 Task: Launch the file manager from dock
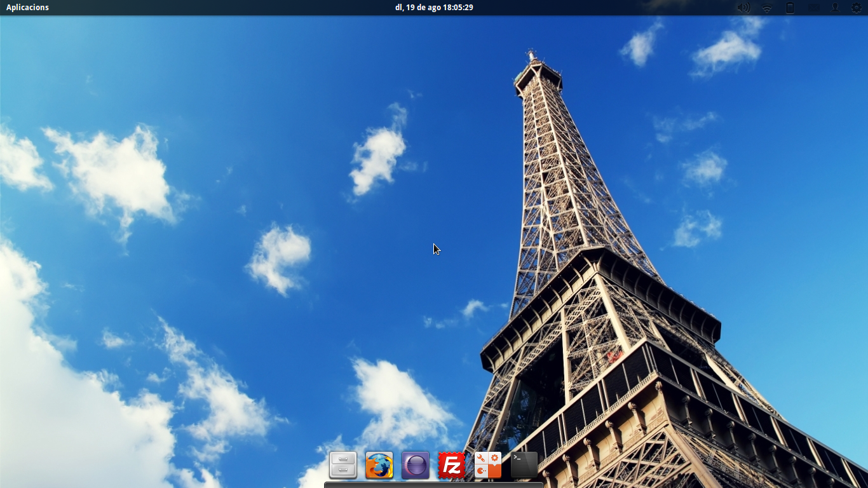click(x=343, y=465)
